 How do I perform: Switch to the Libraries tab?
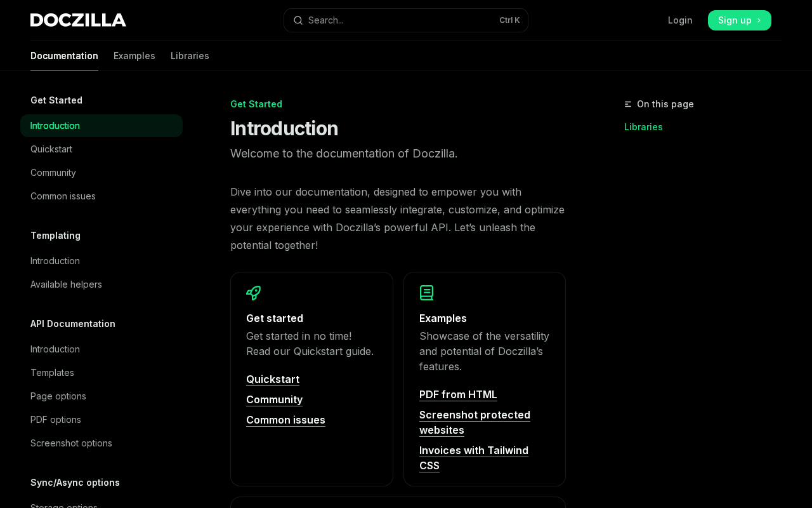[190, 56]
